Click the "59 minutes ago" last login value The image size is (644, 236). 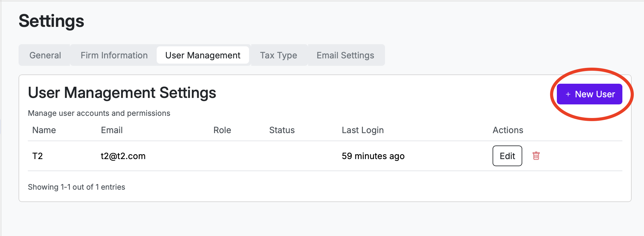coord(373,156)
